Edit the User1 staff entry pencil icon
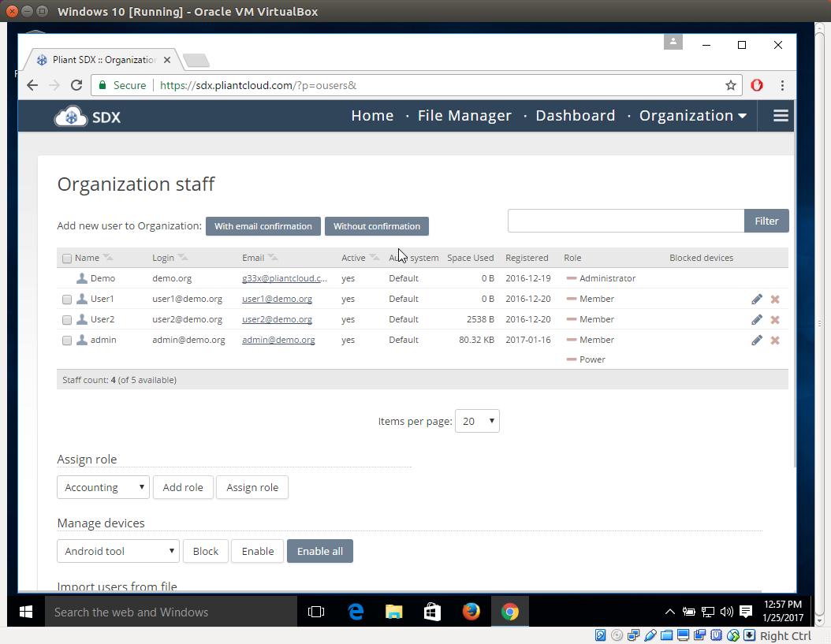Viewport: 831px width, 644px height. click(757, 300)
